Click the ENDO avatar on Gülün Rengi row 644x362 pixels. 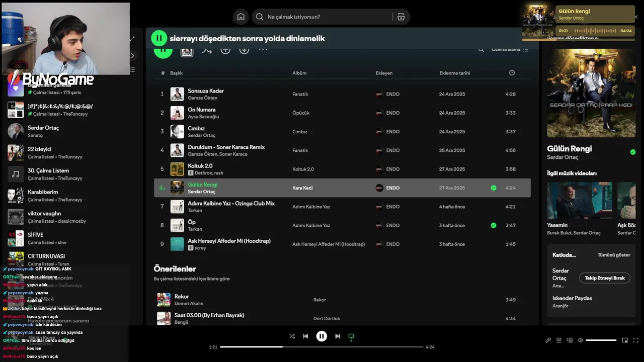point(379,188)
